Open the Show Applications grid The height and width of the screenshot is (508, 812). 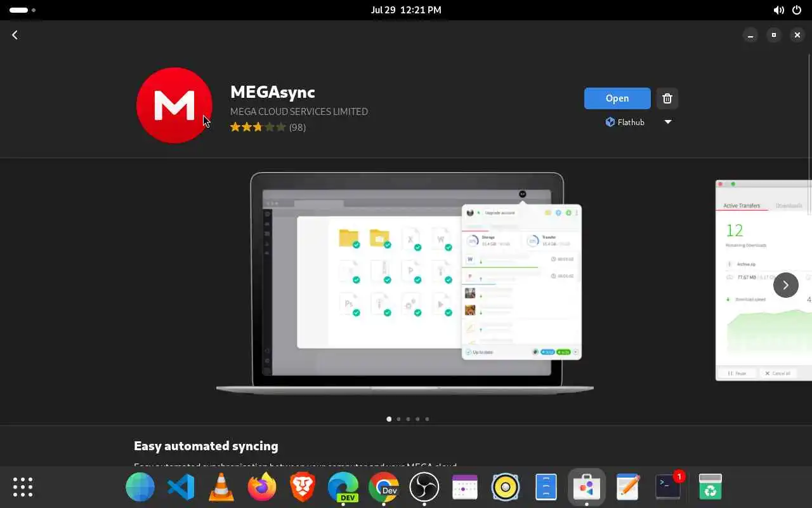click(x=23, y=487)
